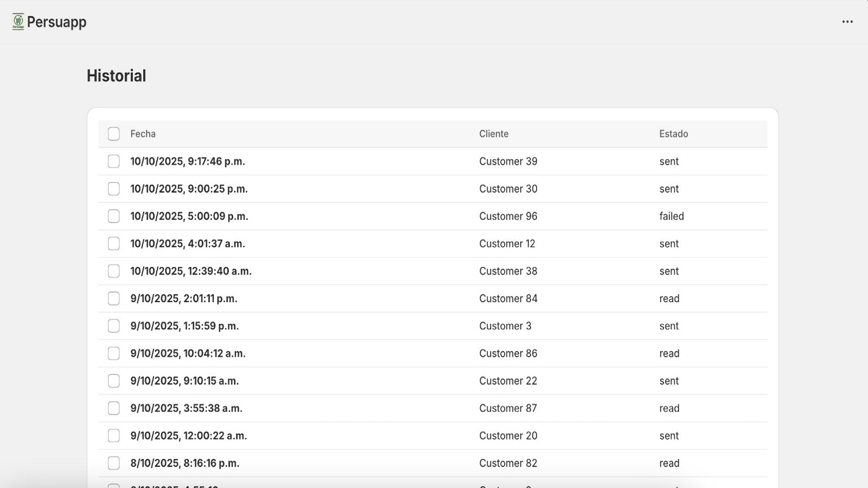Click the read status for Customer 87

(x=669, y=408)
